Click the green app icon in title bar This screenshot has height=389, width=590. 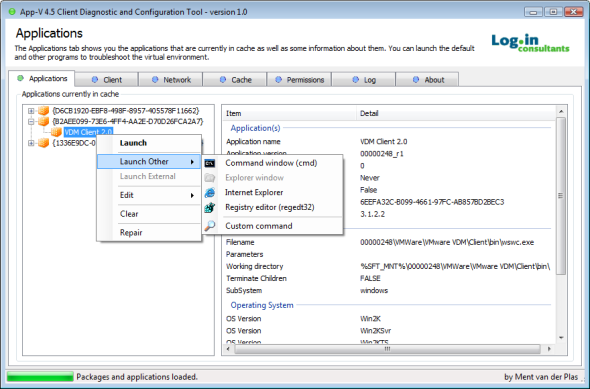coord(12,12)
